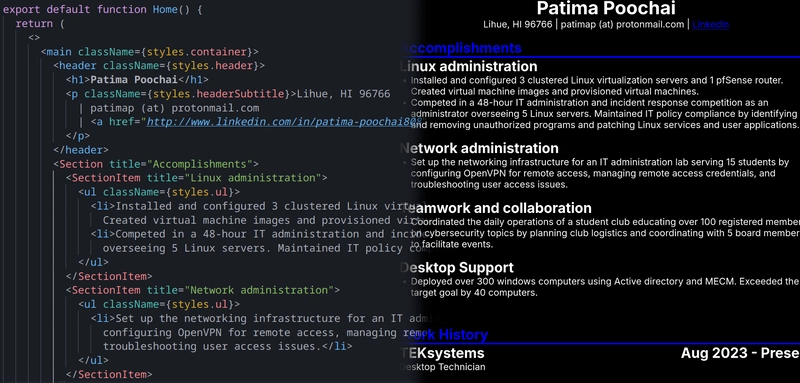The width and height of the screenshot is (800, 383).
Task: Click the code line '<SectionItem title="Network administration">'
Action: pos(203,290)
